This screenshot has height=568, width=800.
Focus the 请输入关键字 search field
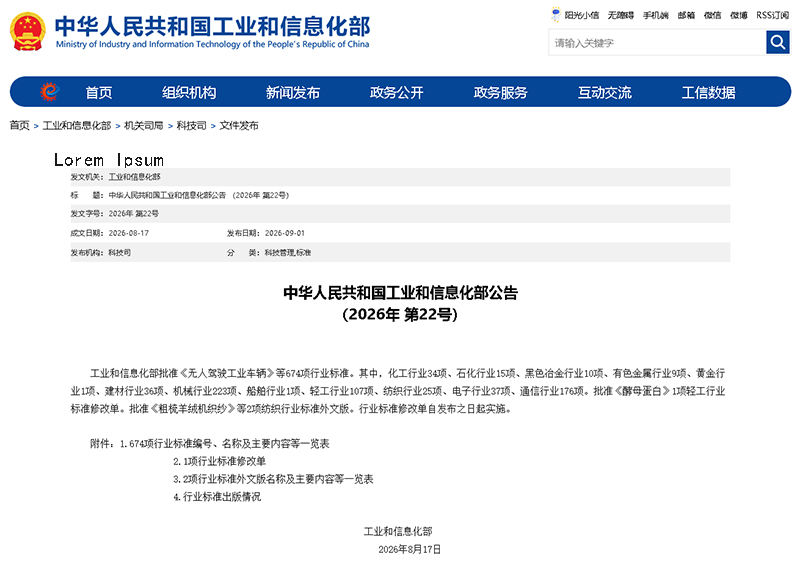tap(657, 43)
